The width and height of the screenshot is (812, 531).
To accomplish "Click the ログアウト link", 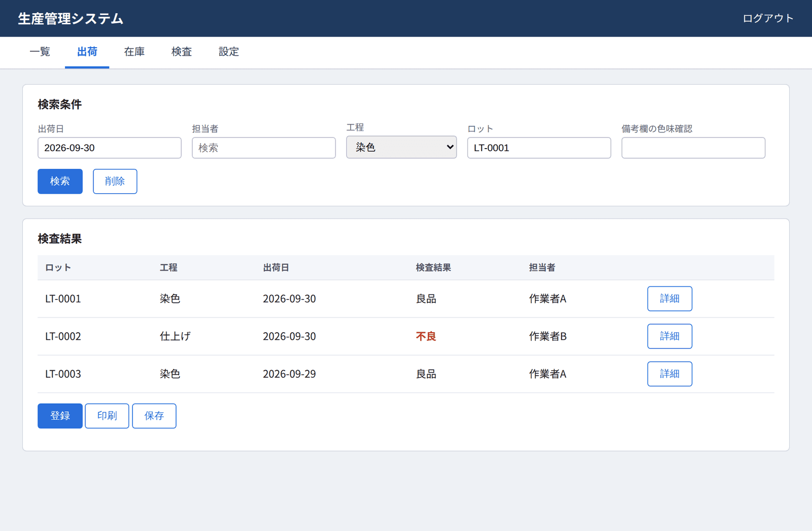I will [768, 18].
